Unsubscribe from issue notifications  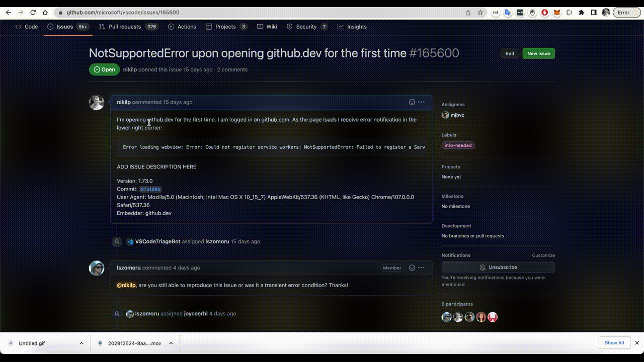click(498, 267)
